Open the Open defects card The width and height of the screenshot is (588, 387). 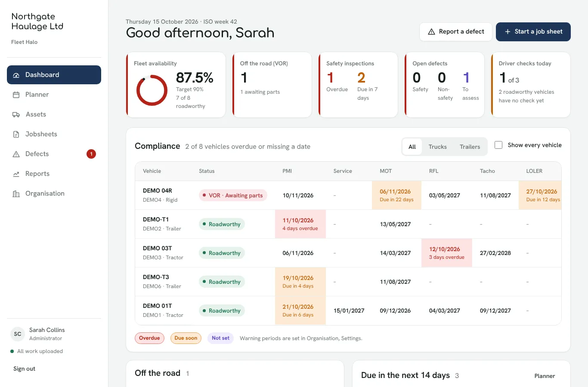[445, 85]
